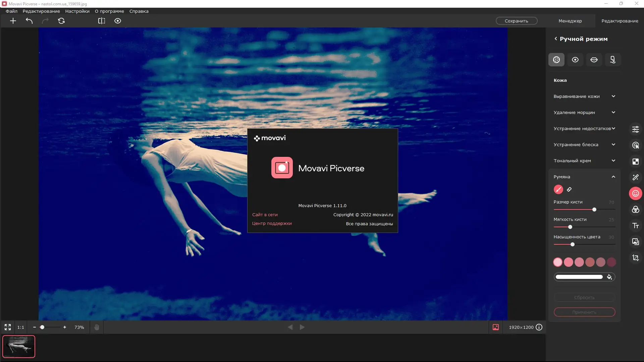Collapse the Румяна section
This screenshot has width=644, height=362.
613,177
